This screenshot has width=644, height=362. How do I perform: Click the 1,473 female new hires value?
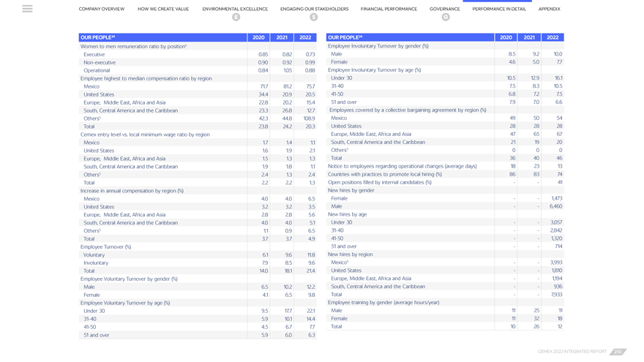556,198
